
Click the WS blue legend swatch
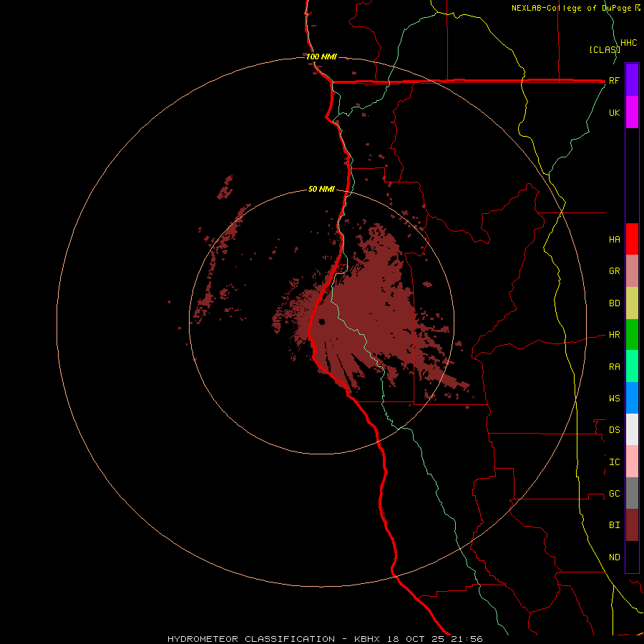click(x=632, y=398)
